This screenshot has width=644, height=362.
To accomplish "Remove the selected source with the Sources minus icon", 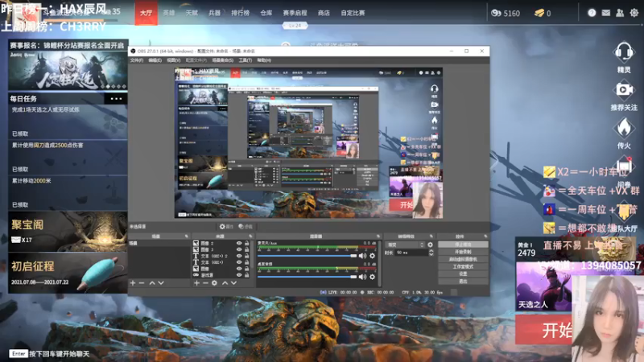I will (205, 283).
